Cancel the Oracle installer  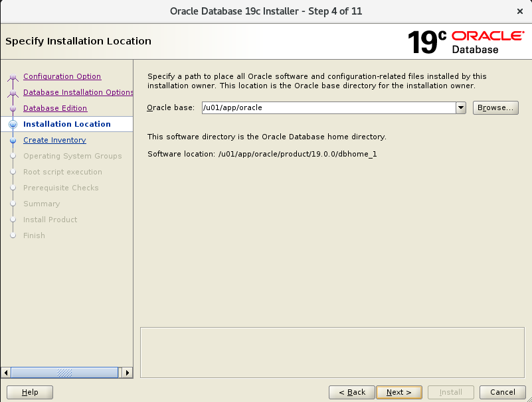click(503, 392)
